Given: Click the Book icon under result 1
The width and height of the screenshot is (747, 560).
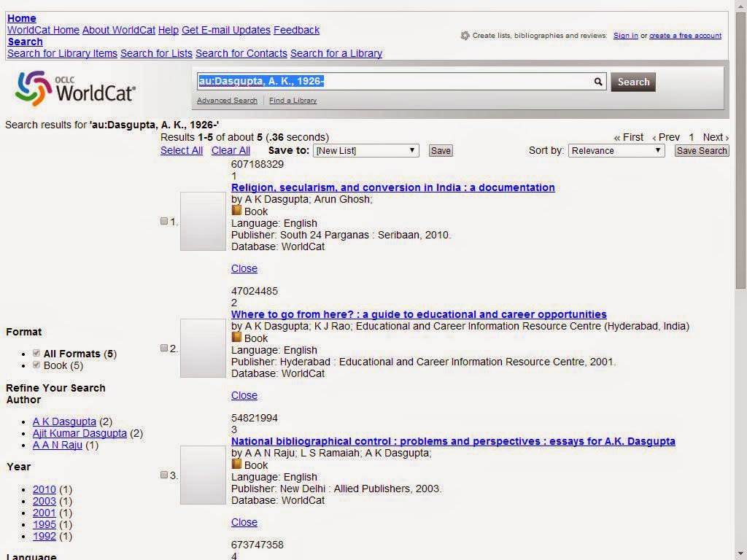Looking at the screenshot, I should click(236, 210).
